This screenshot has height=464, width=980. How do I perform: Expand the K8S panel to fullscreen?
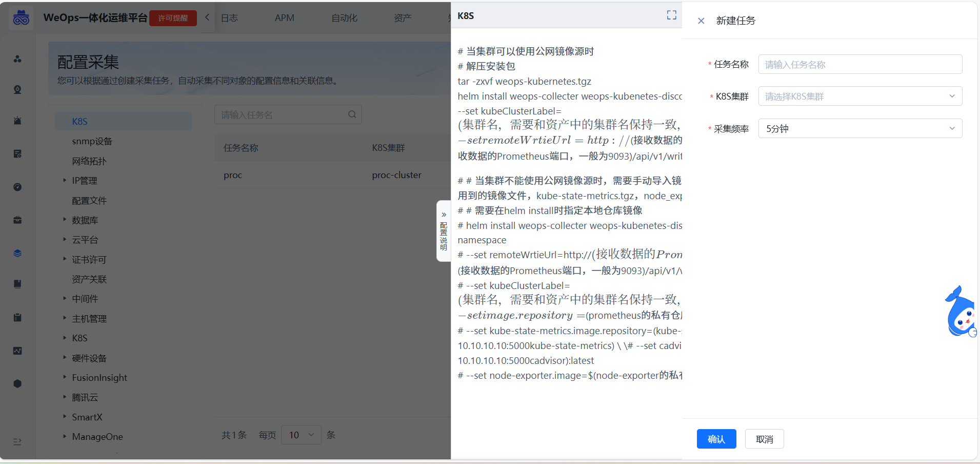(671, 15)
